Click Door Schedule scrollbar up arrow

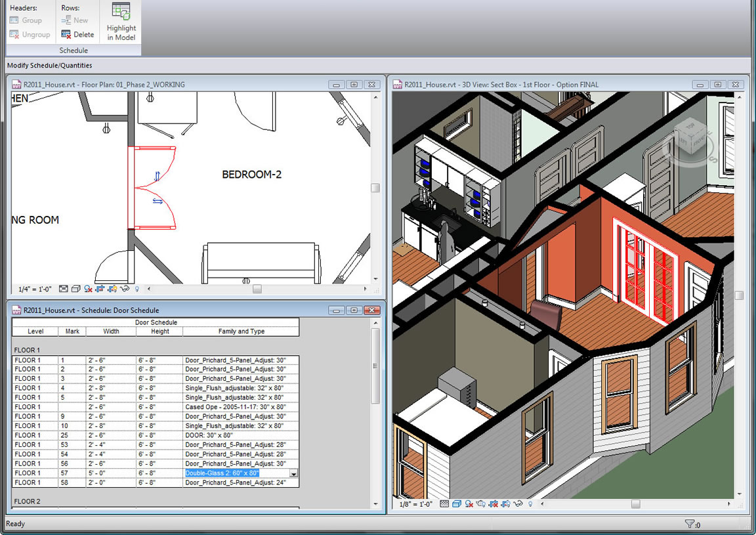(376, 323)
